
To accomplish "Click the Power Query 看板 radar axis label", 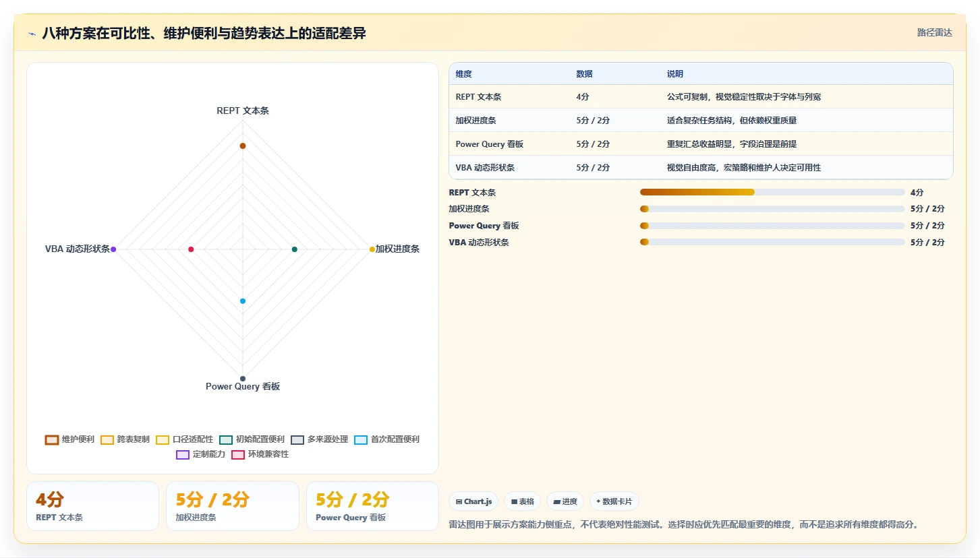I will [x=243, y=387].
